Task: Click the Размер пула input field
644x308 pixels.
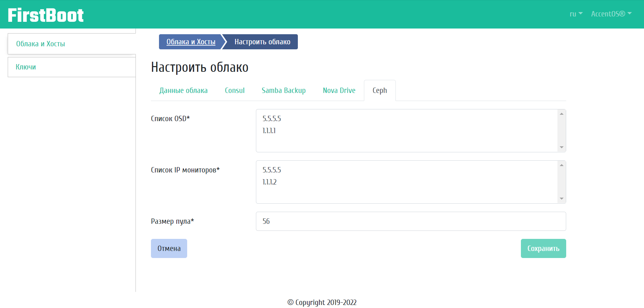Action: click(411, 221)
